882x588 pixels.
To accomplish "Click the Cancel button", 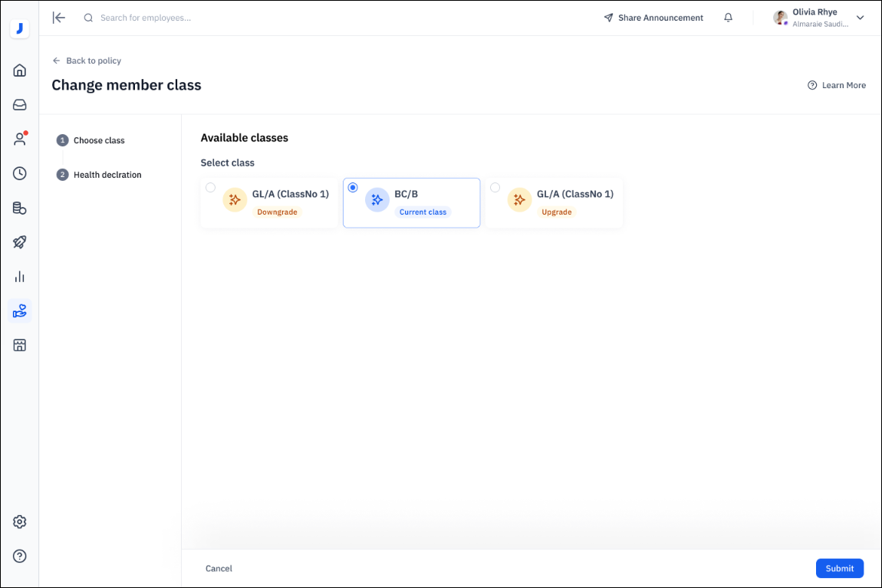I will pos(219,568).
